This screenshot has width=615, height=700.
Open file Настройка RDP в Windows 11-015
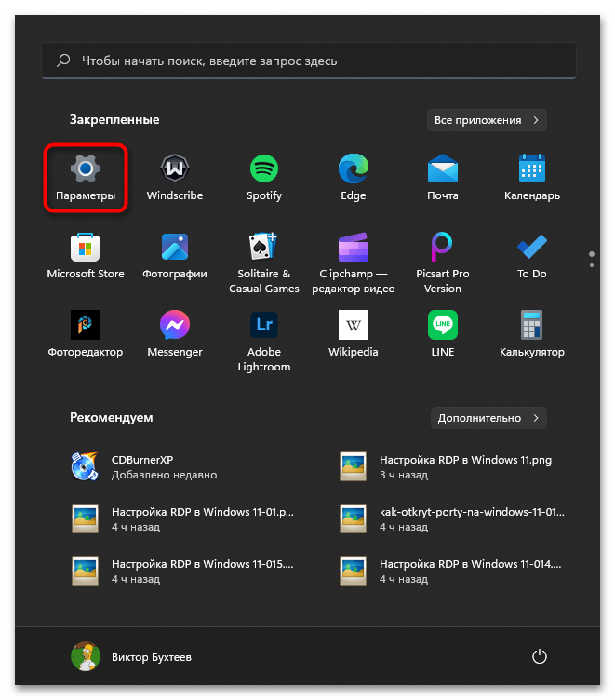tap(183, 571)
